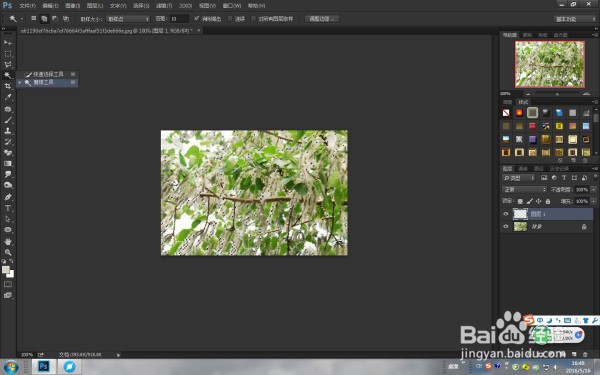Select the Pen tool
Viewport: 600px width, 375px height.
8,197
